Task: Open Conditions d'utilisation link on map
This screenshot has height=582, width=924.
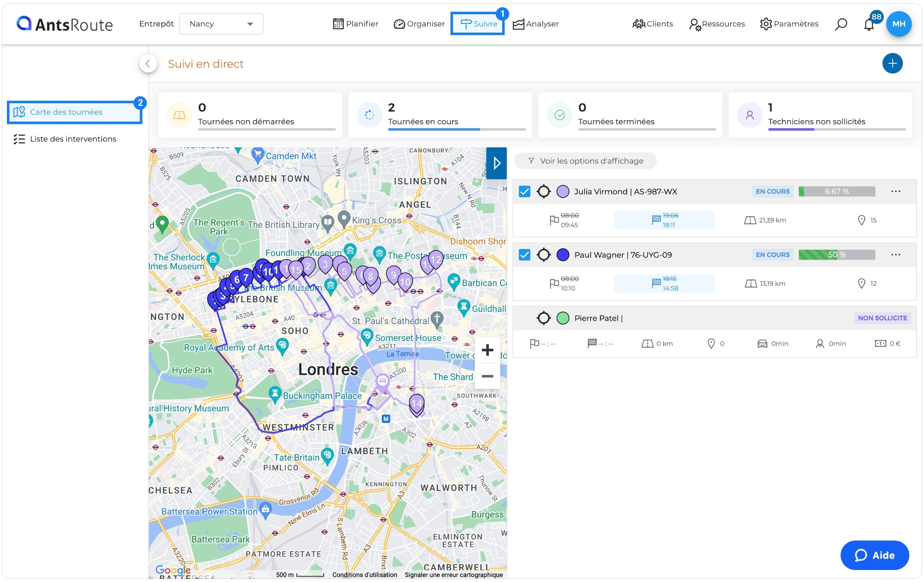Action: 365,575
